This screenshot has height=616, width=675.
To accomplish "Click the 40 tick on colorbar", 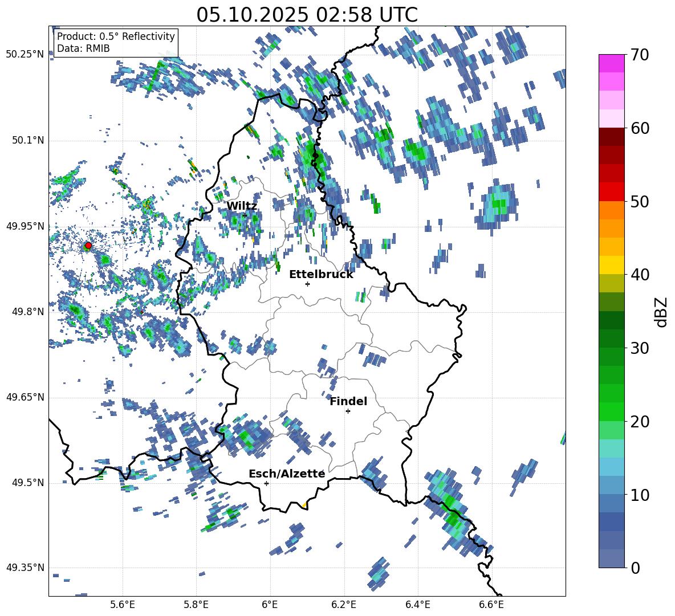I will coord(640,275).
